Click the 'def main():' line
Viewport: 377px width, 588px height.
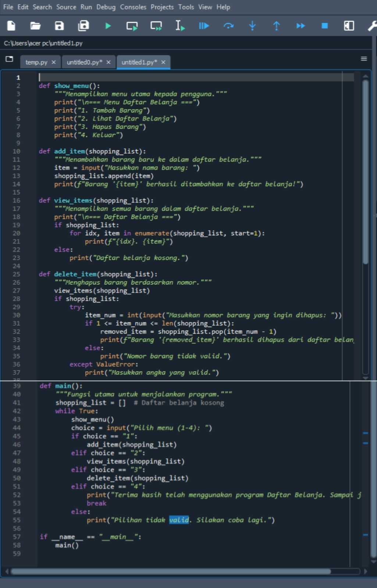coord(61,386)
